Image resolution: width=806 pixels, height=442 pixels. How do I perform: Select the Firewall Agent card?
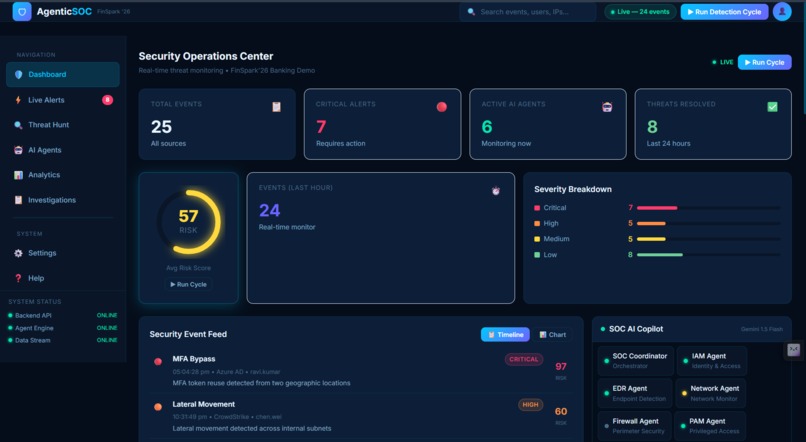pos(635,426)
